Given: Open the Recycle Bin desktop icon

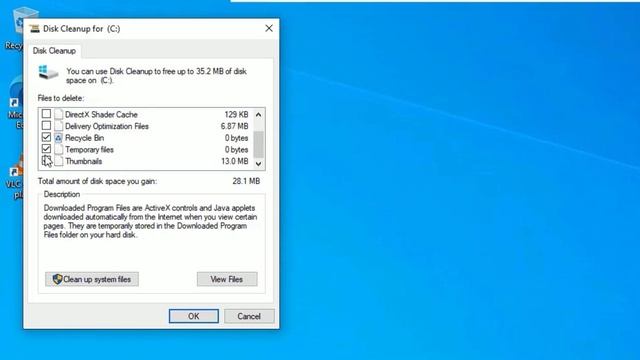Looking at the screenshot, I should (16, 29).
